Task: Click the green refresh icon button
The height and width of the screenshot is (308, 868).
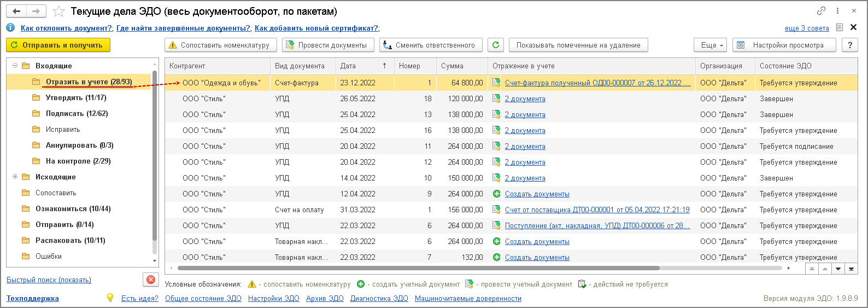Action: click(x=495, y=45)
